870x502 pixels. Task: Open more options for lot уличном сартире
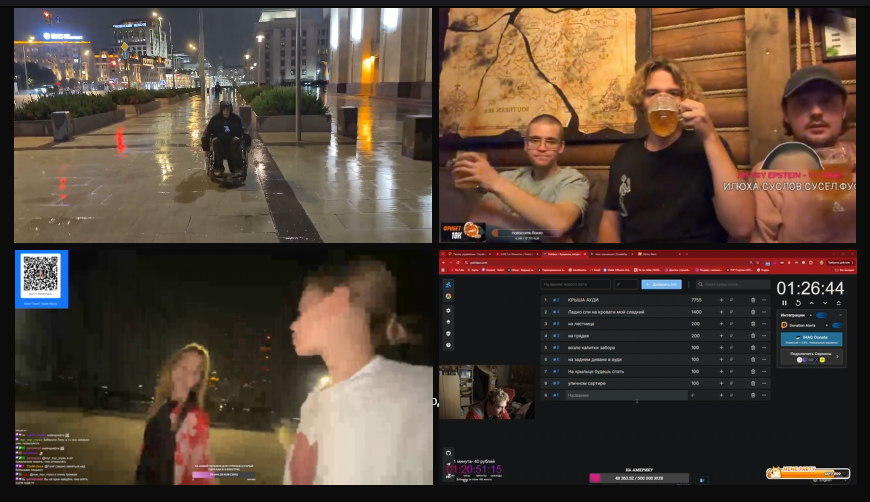(764, 383)
